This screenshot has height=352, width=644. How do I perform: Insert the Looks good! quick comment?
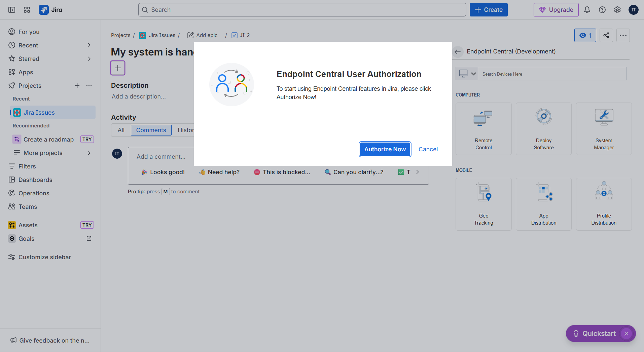point(163,172)
